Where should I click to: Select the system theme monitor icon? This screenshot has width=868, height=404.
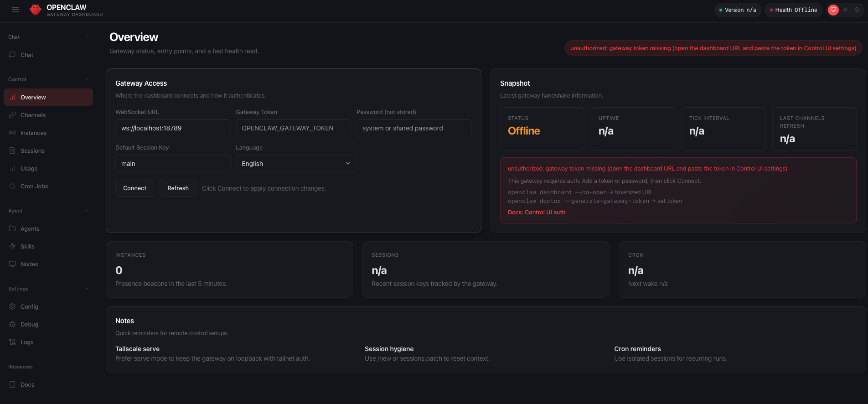point(833,10)
